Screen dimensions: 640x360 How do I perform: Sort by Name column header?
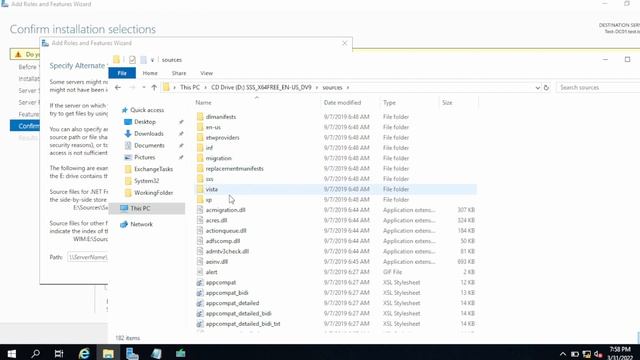[203, 102]
